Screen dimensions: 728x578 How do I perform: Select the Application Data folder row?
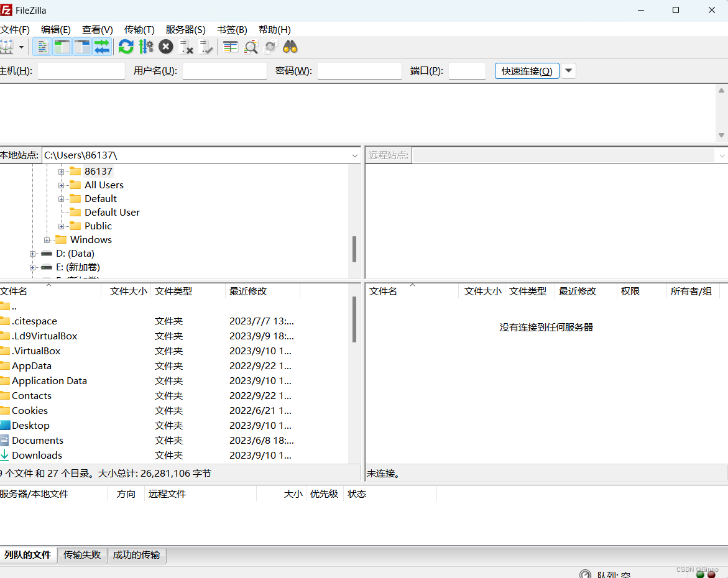(x=173, y=381)
